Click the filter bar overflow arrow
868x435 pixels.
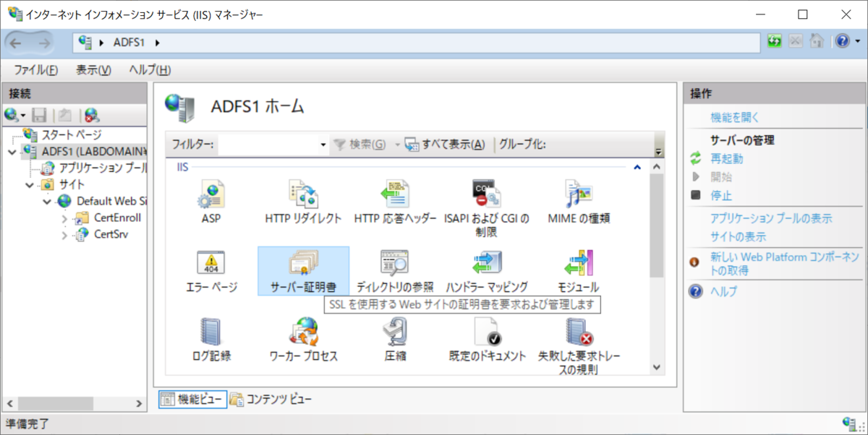(658, 152)
